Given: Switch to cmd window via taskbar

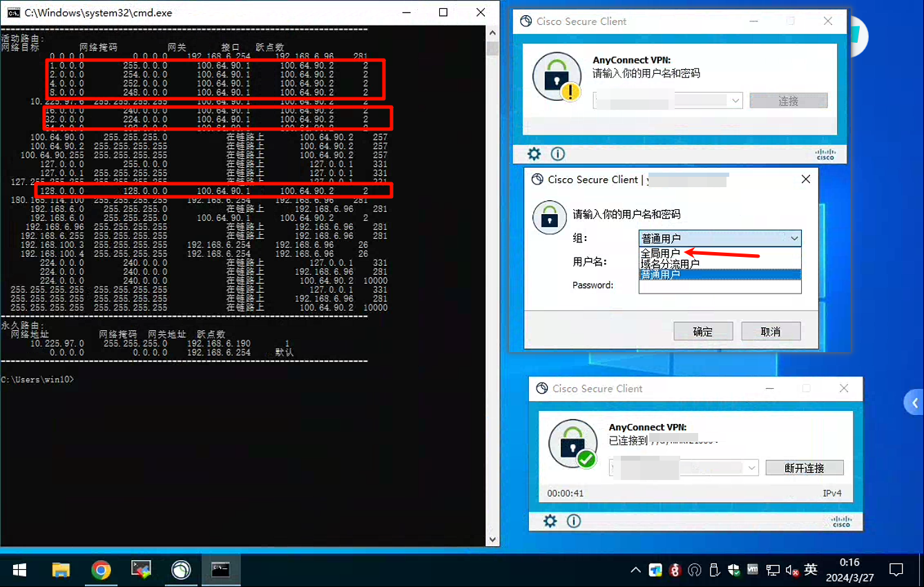Looking at the screenshot, I should [220, 570].
